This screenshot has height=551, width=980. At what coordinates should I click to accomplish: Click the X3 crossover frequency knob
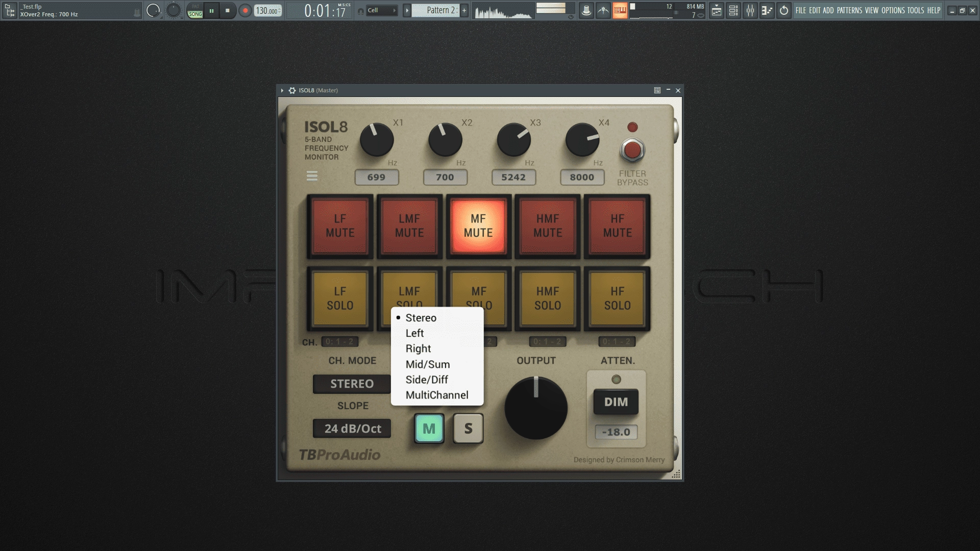(513, 139)
